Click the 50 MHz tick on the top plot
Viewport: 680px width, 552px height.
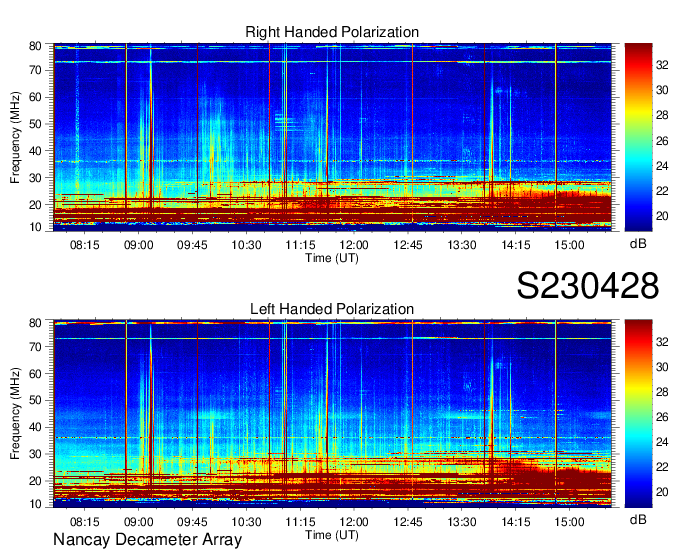coord(36,124)
